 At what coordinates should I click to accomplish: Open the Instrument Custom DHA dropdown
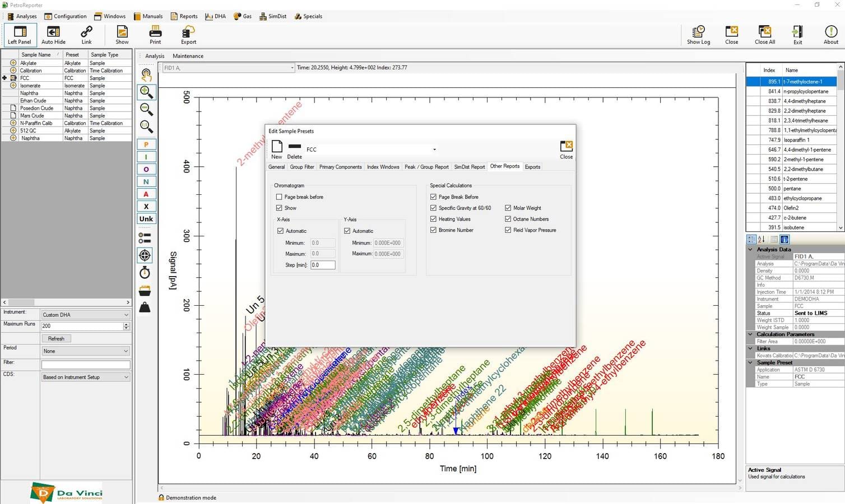click(86, 315)
